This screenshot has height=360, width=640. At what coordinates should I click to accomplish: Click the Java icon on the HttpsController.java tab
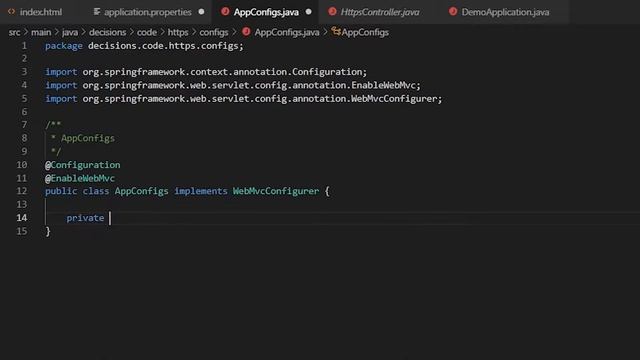point(332,11)
